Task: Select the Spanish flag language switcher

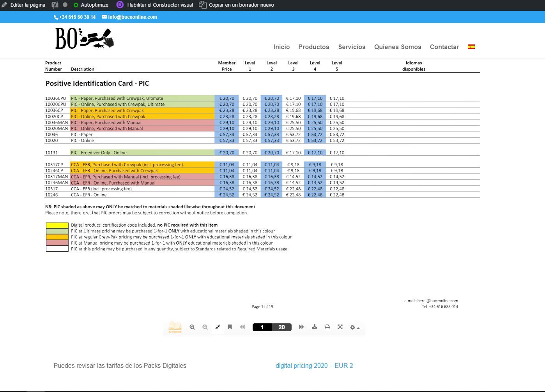Action: 471,47
